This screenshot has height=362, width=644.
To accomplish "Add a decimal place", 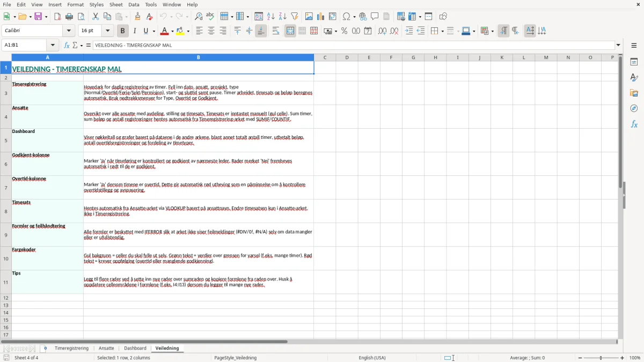I will 382,31.
